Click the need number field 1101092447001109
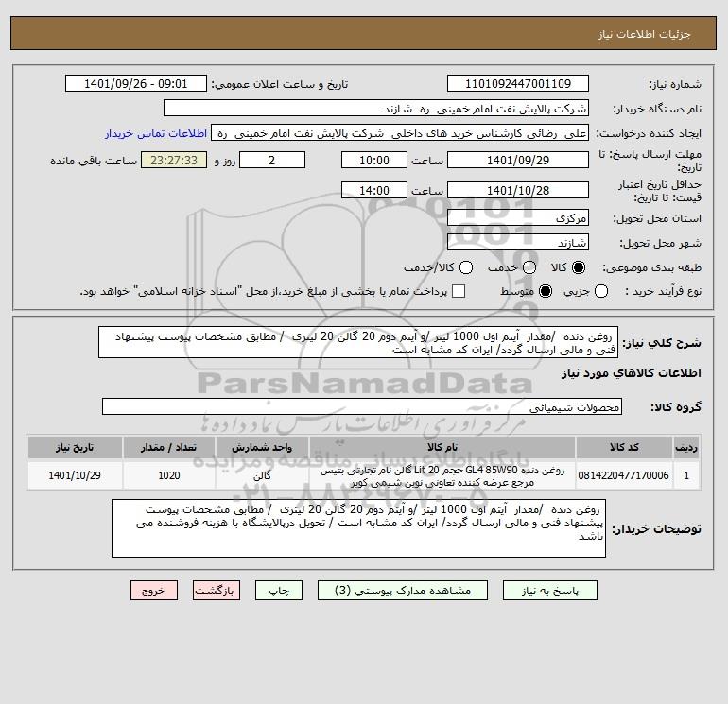Screen dimensions: 728x704 518,83
